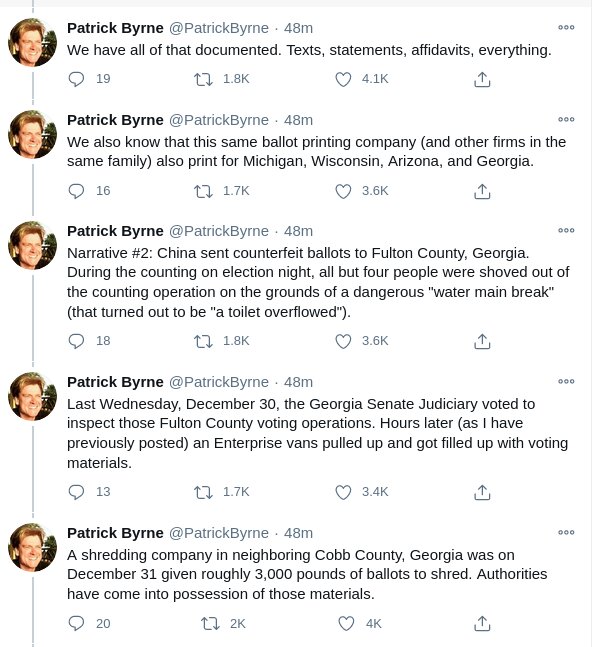
Task: Like the Georgia Senate Judiciary tweet
Action: 344,491
